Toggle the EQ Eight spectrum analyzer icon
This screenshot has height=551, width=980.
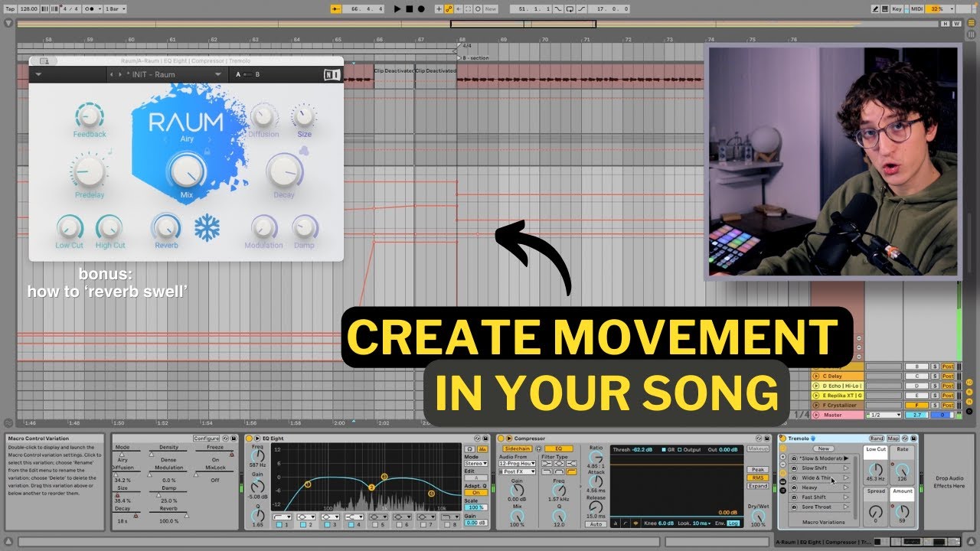482,449
